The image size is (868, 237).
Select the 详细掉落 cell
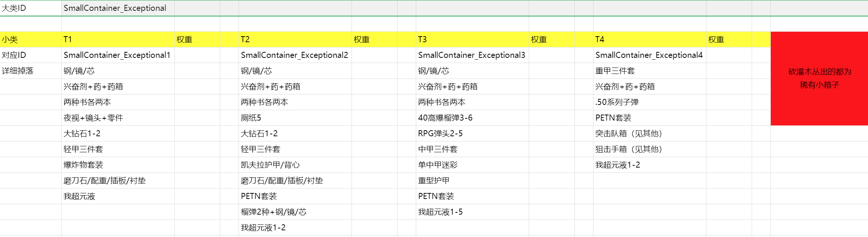tap(31, 71)
